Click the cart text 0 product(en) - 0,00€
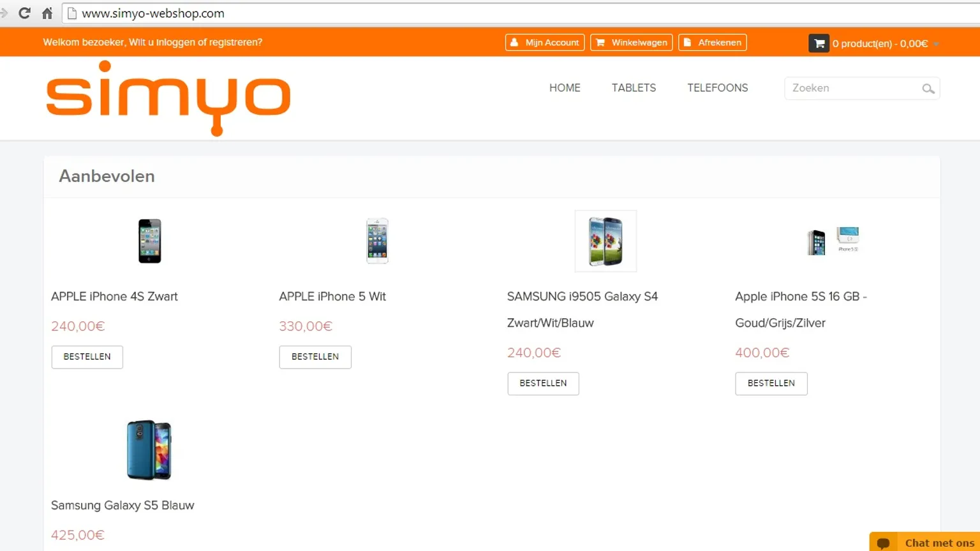 tap(880, 44)
